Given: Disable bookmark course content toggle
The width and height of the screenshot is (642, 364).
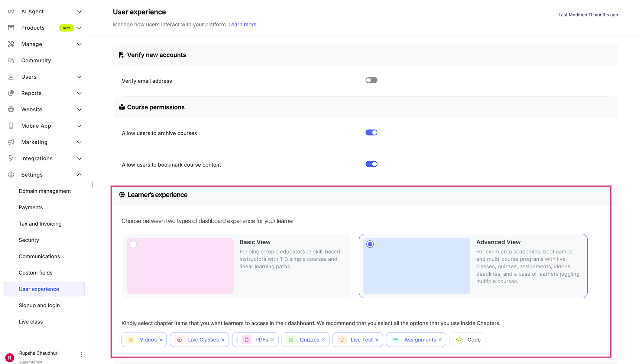Looking at the screenshot, I should 371,164.
